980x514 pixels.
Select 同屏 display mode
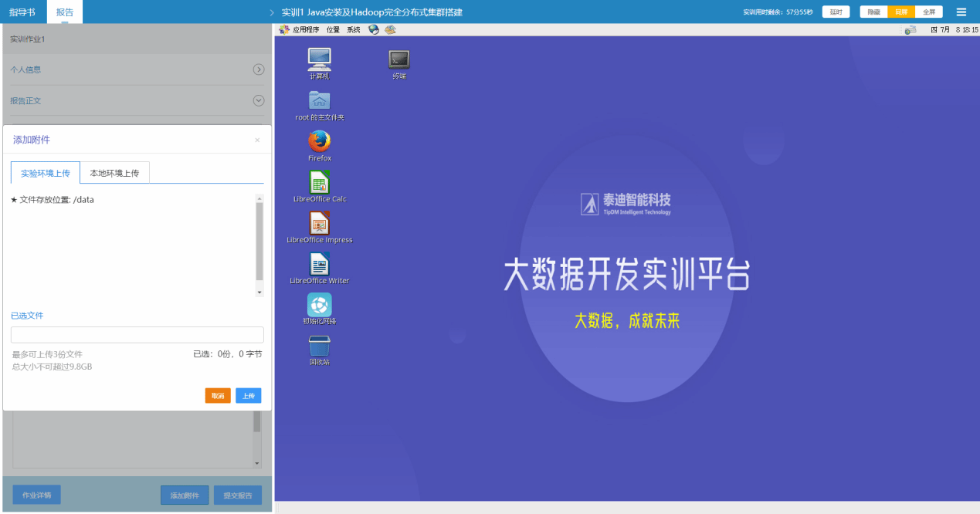coord(901,12)
